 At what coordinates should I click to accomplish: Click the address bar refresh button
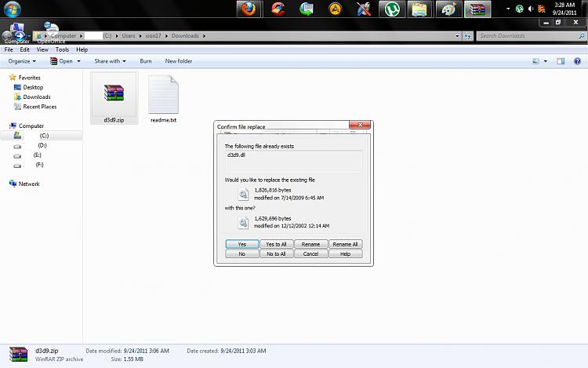[467, 36]
